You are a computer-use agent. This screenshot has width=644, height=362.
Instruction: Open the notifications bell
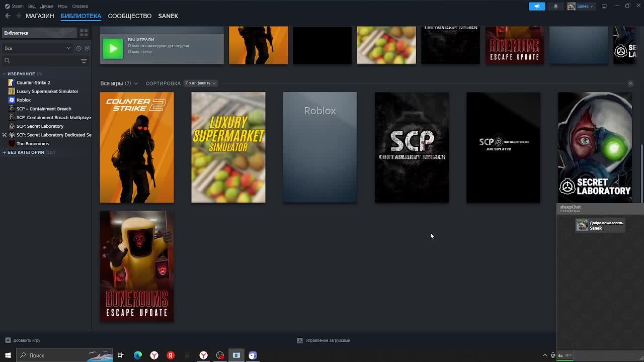point(555,6)
